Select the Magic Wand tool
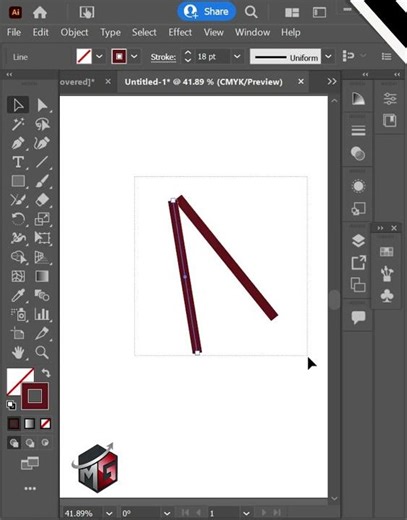407x520 pixels. click(18, 124)
